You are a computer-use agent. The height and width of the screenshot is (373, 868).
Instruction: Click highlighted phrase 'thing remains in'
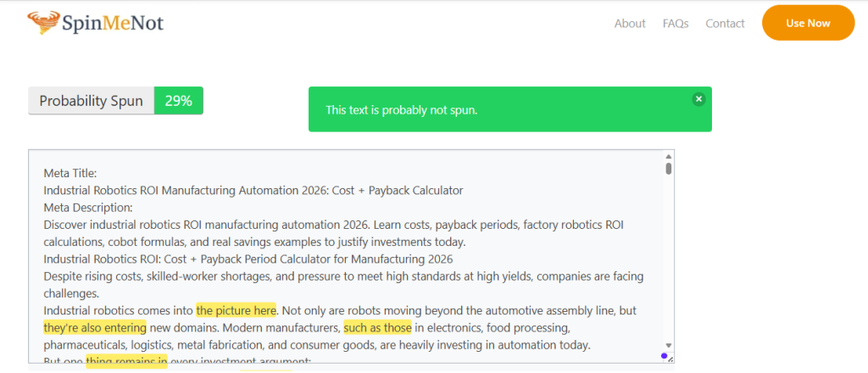(x=127, y=361)
